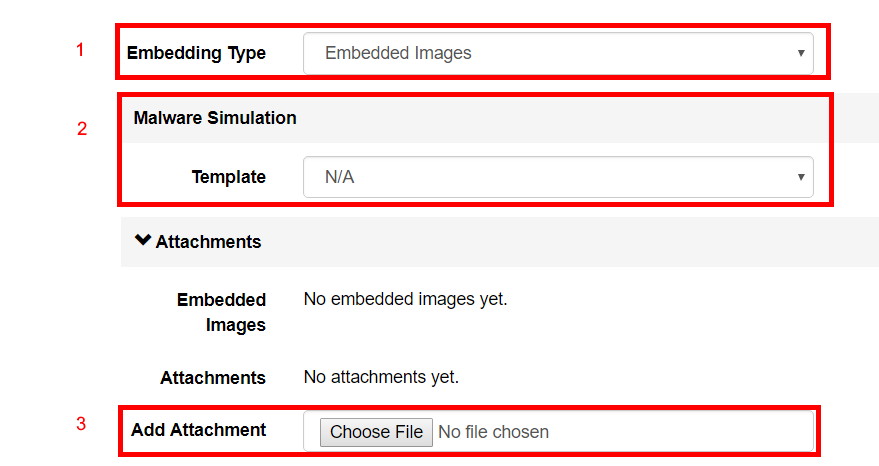
Task: Click the red annotation number 2
Action: click(82, 129)
